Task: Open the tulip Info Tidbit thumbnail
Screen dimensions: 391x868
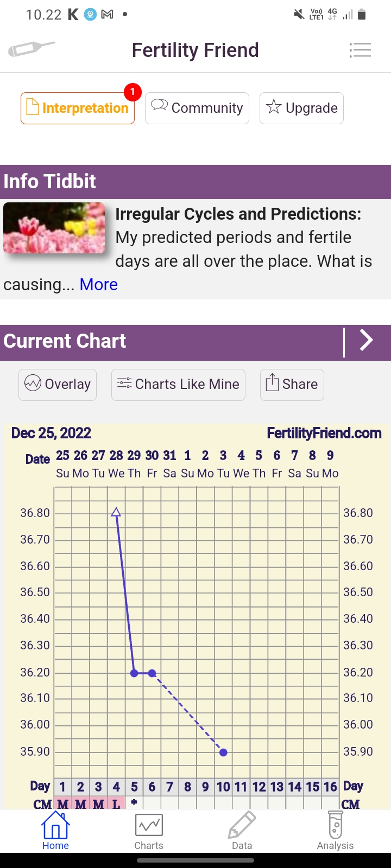Action: pyautogui.click(x=54, y=228)
